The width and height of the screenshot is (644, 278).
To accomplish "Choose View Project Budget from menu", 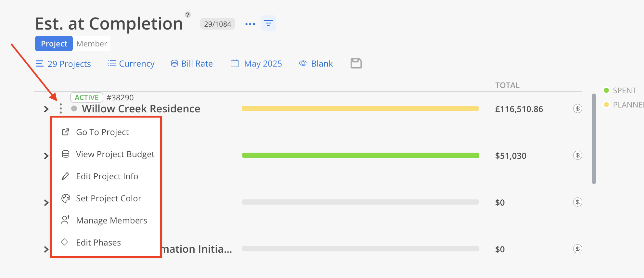I will [x=115, y=154].
